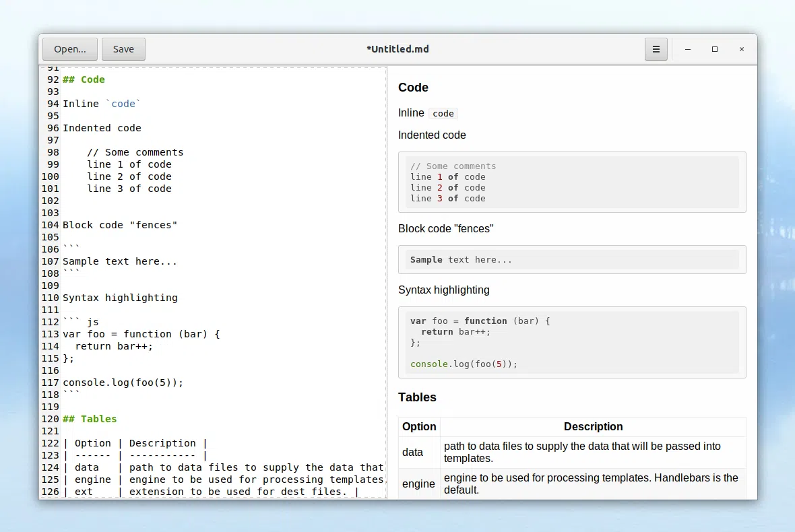Click the Save button
This screenshot has width=795, height=532.
123,49
